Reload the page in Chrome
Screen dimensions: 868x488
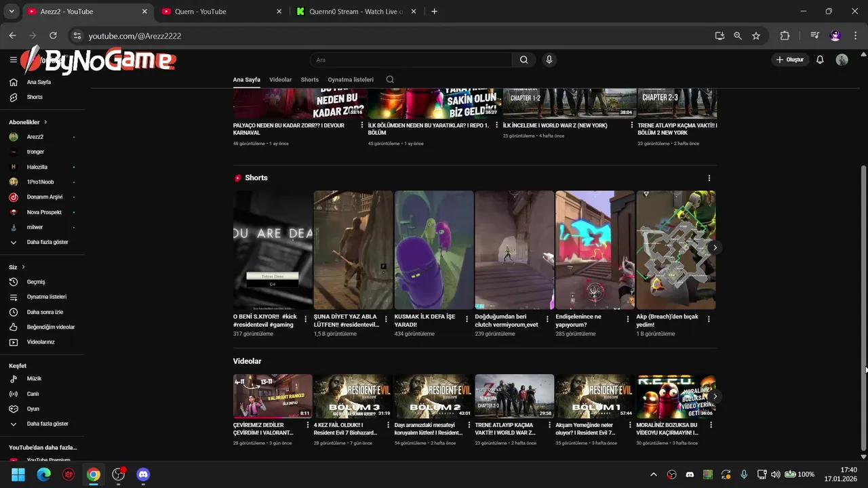pos(53,35)
